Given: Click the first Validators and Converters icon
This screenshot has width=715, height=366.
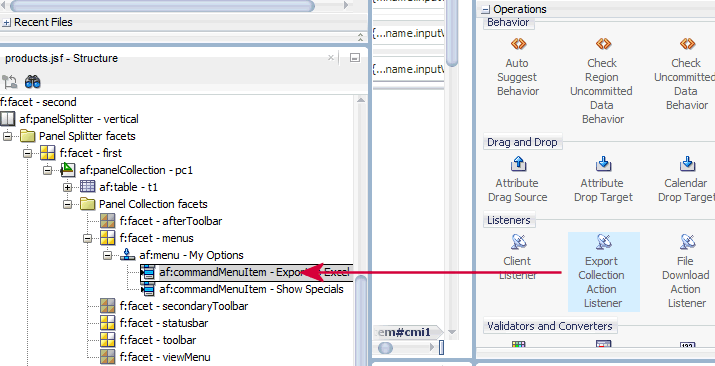Looking at the screenshot, I should (518, 345).
